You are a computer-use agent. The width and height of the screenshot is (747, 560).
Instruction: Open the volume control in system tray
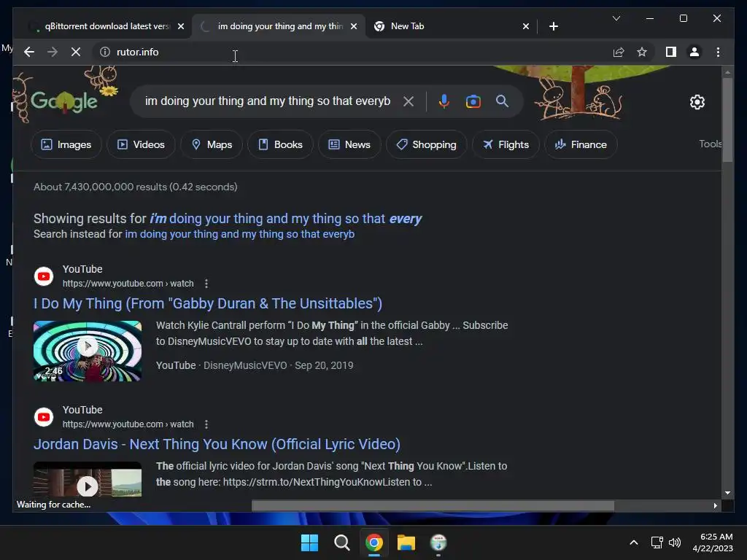point(675,542)
